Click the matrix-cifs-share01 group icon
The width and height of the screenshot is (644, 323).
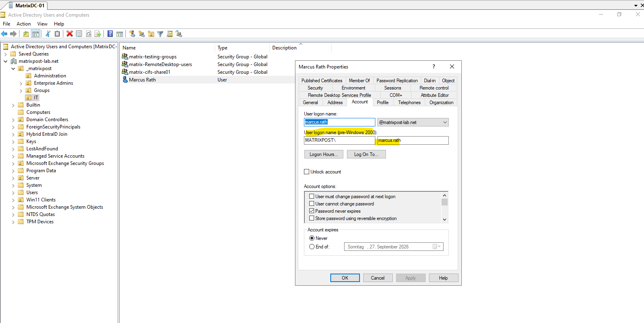125,72
